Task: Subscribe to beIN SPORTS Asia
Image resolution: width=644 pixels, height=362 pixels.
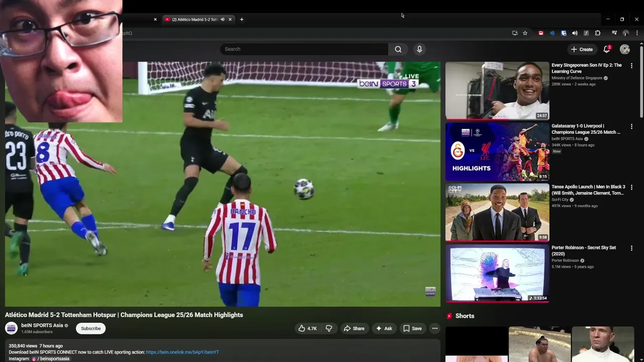Action: [91, 328]
